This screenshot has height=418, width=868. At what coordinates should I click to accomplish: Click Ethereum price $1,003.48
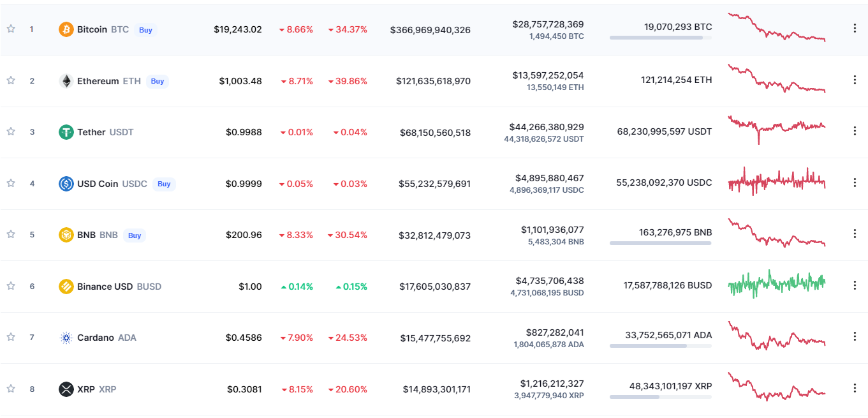240,81
